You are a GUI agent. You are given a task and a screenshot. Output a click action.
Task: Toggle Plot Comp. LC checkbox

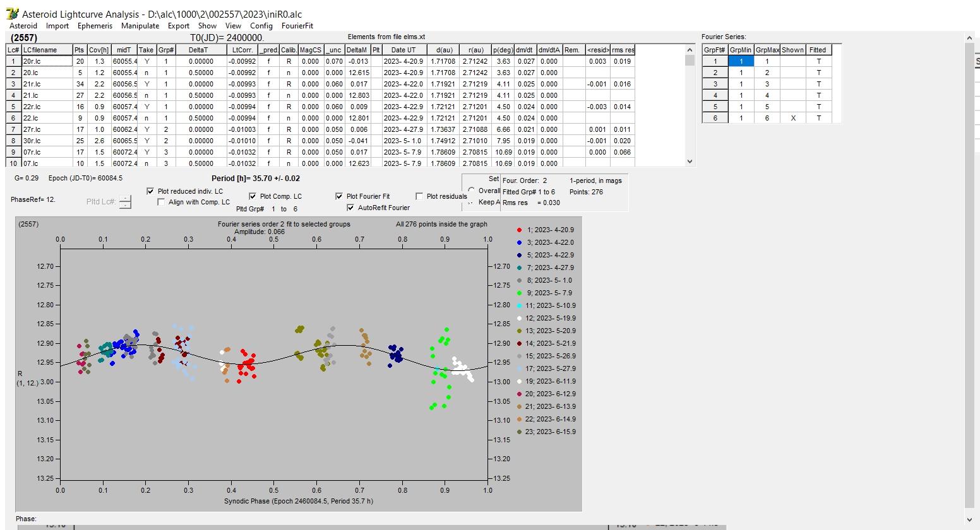click(253, 196)
